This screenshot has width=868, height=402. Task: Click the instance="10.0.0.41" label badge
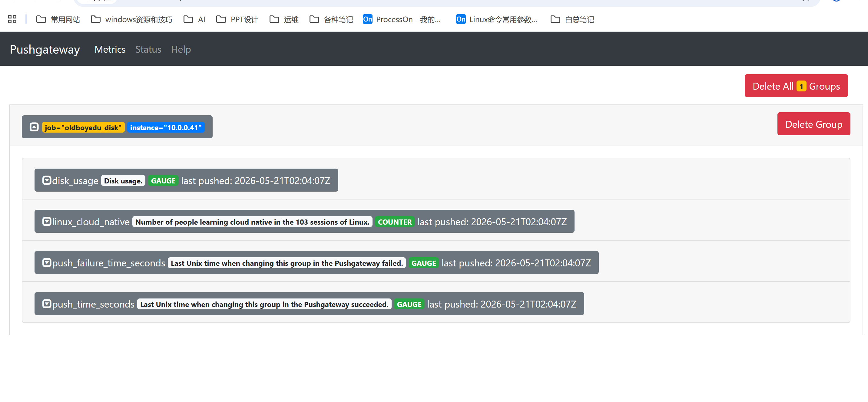(x=166, y=127)
